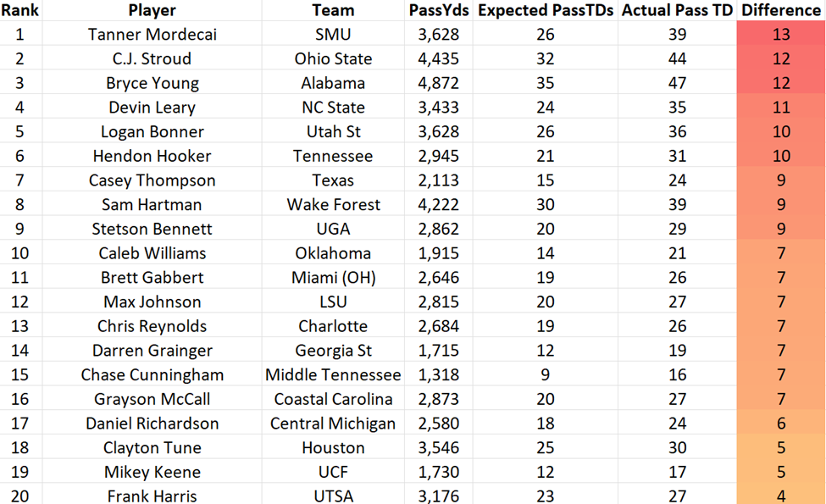Click the Rank column header
The height and width of the screenshot is (504, 826).
point(20,10)
